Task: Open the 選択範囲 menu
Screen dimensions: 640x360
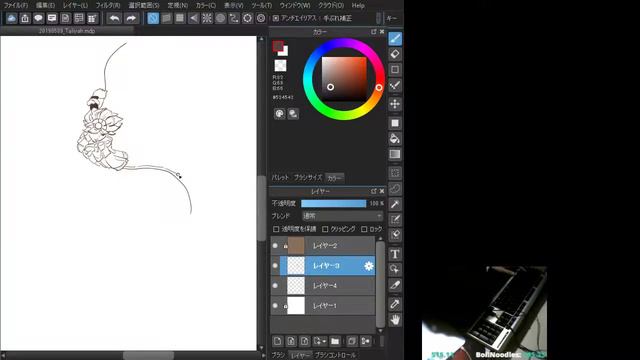Action: coord(144,5)
